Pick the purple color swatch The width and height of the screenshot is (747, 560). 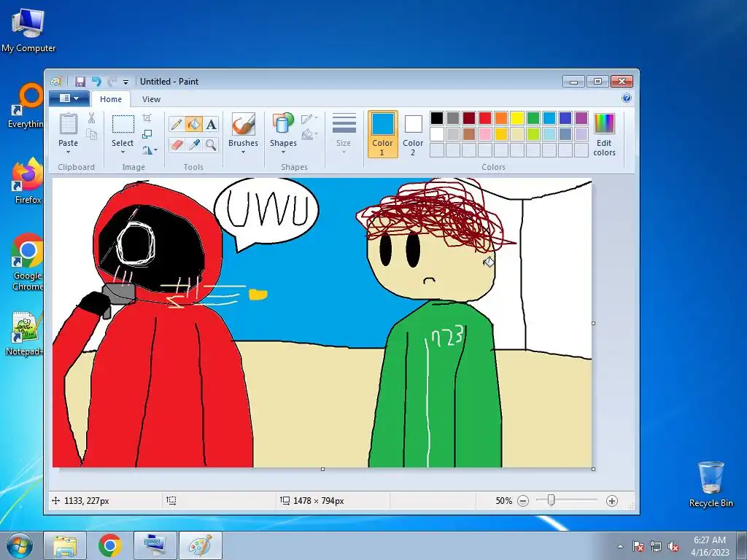tap(581, 117)
